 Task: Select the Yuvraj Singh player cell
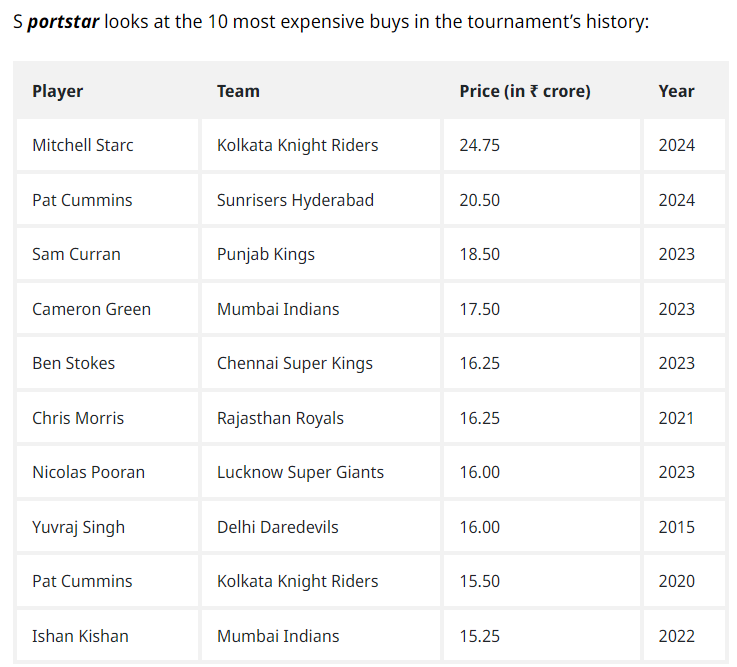[79, 527]
